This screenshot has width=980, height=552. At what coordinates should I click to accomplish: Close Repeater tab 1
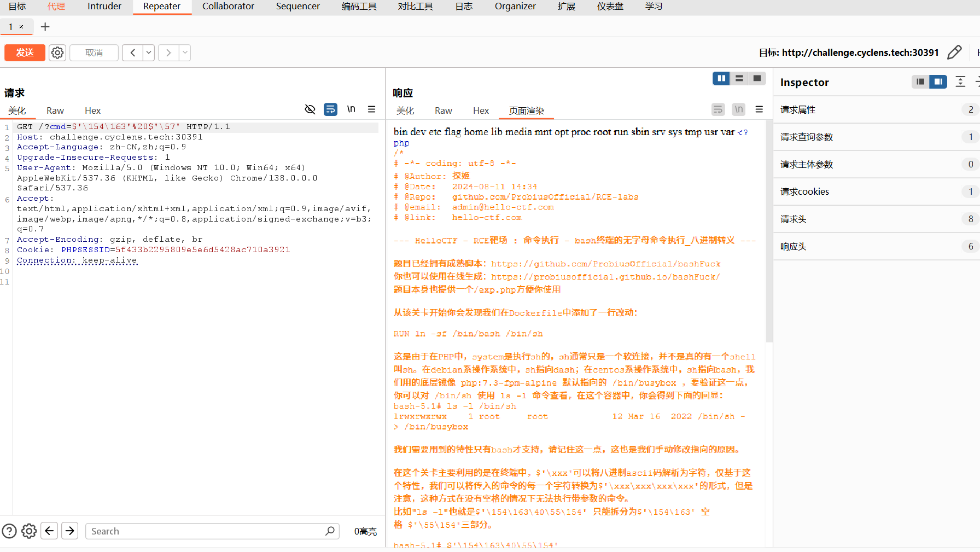[21, 27]
